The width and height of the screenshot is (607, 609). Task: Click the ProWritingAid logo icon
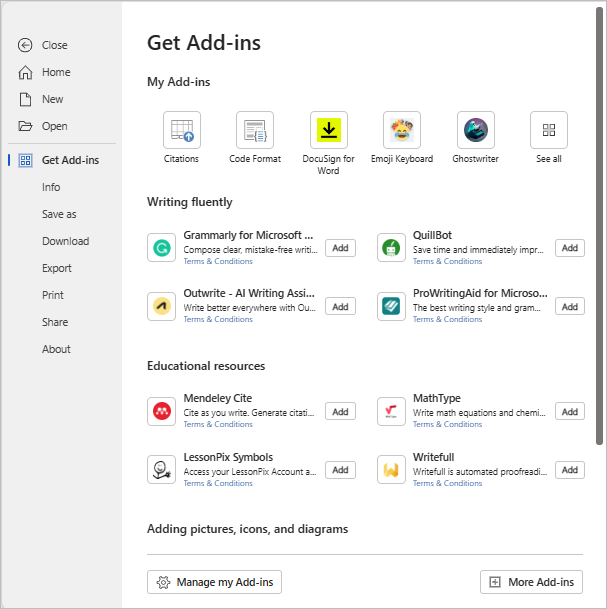coord(391,306)
